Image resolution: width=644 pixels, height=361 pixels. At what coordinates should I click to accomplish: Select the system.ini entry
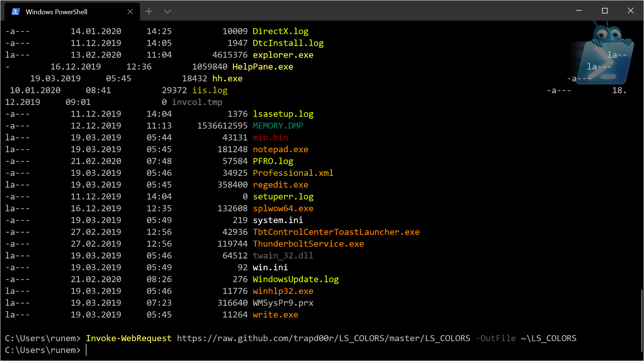pyautogui.click(x=278, y=220)
